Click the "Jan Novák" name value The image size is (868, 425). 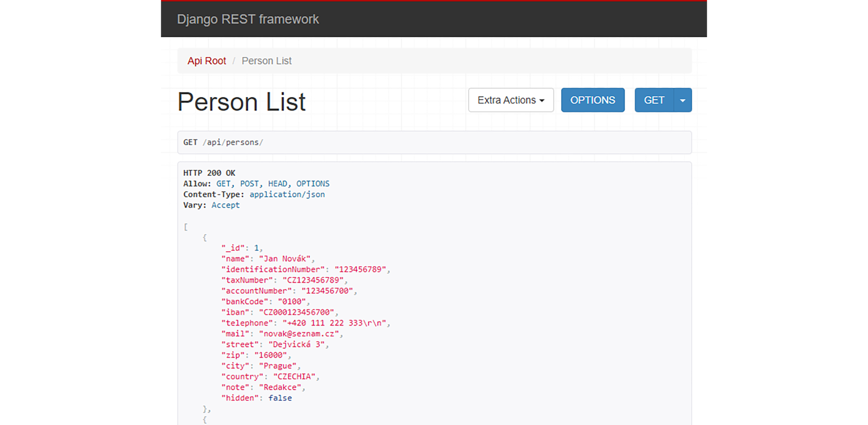coord(285,259)
